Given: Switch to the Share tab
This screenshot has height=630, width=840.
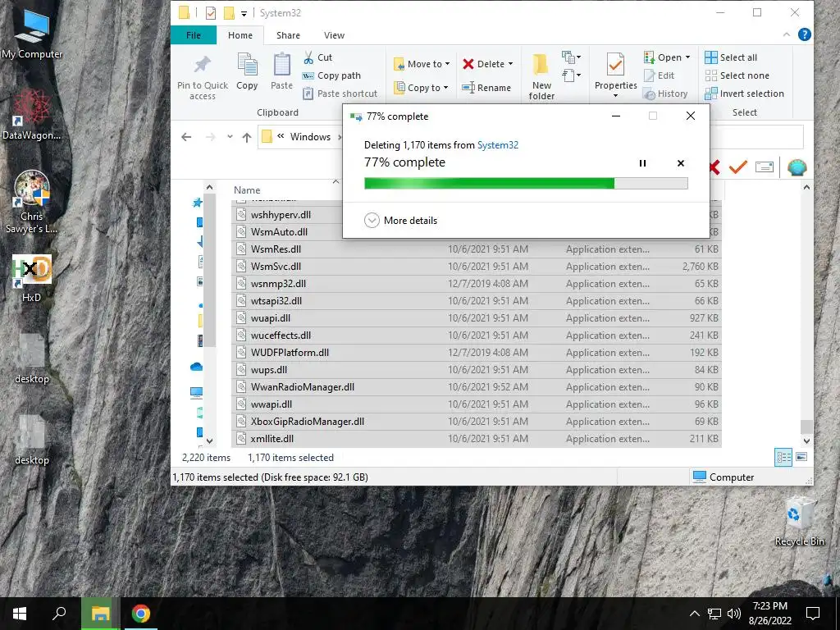Looking at the screenshot, I should pos(288,35).
